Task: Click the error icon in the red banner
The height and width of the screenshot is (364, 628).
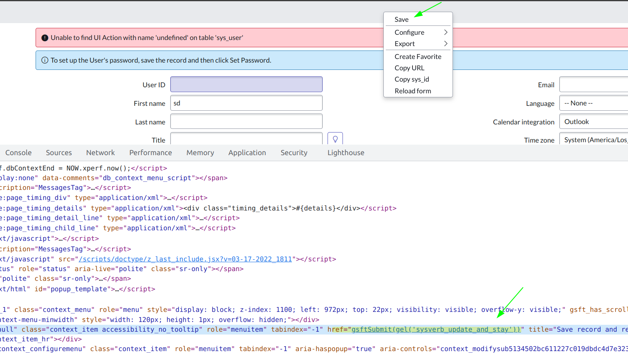Action: click(44, 37)
